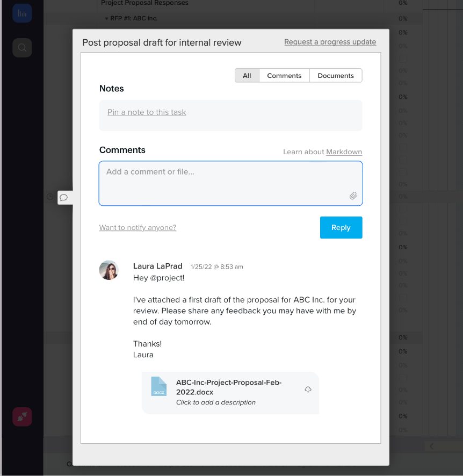
Task: Pin a note to this task
Action: (x=147, y=112)
